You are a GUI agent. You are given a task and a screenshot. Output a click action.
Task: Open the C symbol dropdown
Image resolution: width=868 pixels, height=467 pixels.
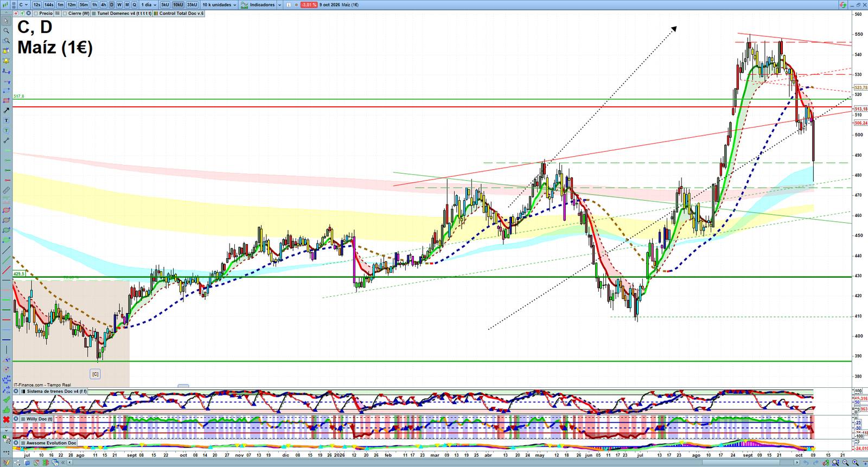click(x=23, y=5)
